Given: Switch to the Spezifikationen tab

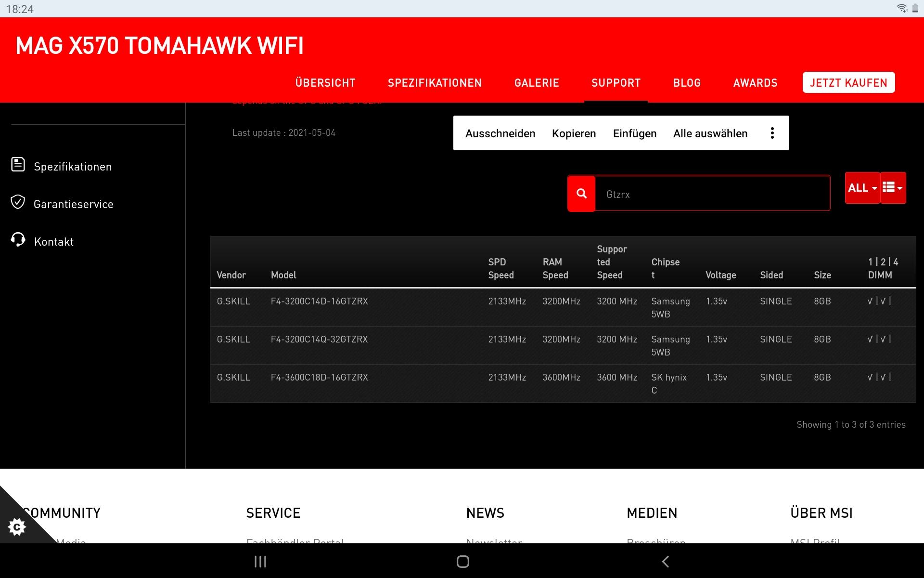Looking at the screenshot, I should (435, 83).
